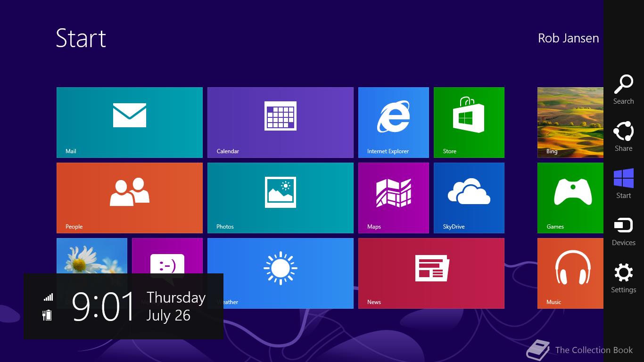Image resolution: width=644 pixels, height=362 pixels.
Task: Open the Bing tile
Action: [x=570, y=123]
